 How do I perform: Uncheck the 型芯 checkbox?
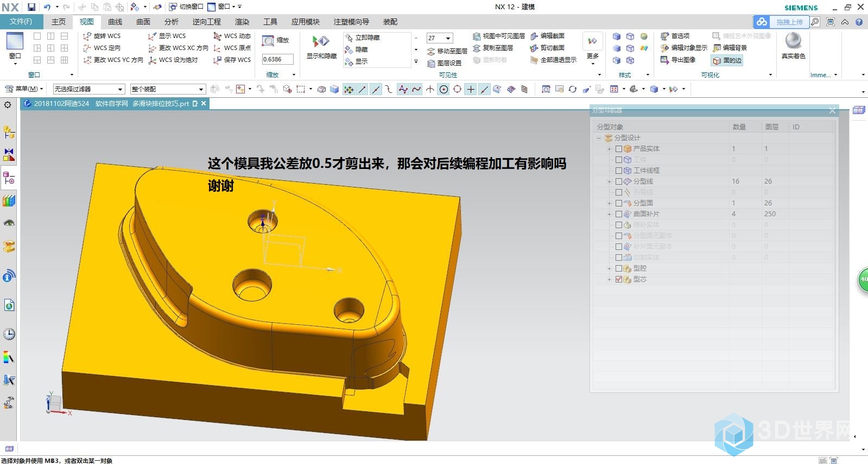pos(619,279)
